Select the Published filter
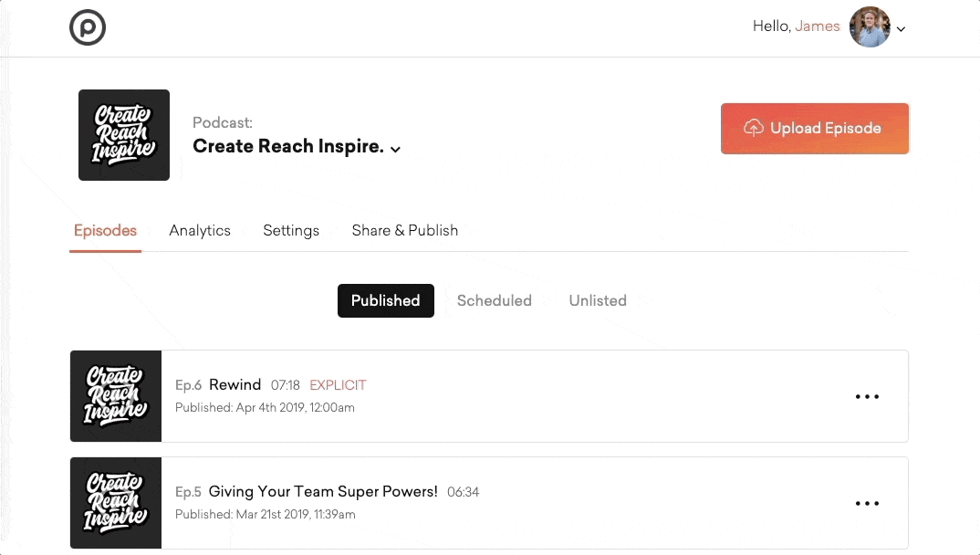Image resolution: width=980 pixels, height=555 pixels. pos(386,300)
